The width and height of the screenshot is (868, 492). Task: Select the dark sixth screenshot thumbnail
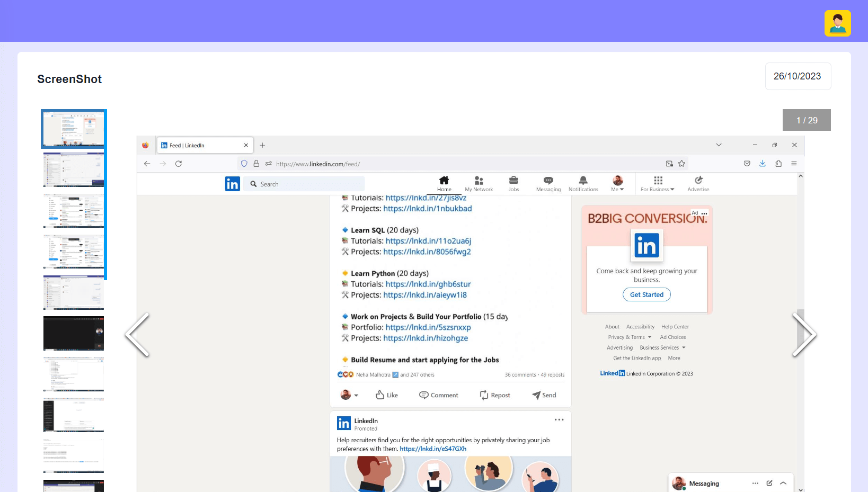click(74, 333)
